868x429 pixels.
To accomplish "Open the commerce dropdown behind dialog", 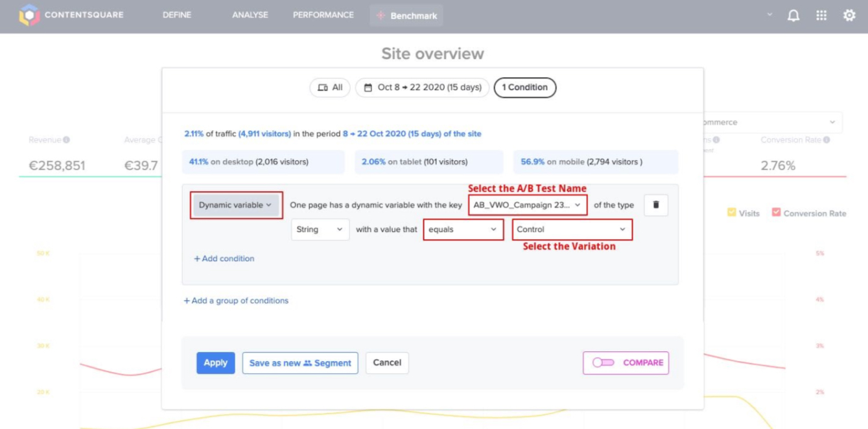I will tap(773, 122).
